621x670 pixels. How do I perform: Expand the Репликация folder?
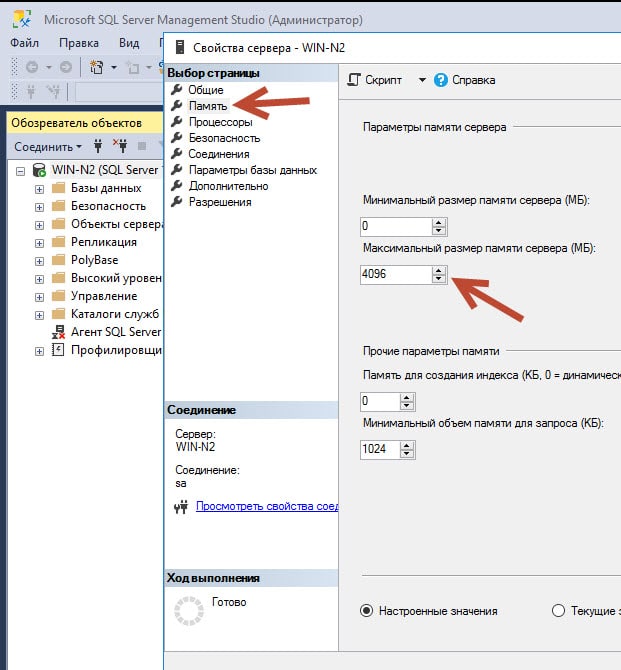[39, 243]
